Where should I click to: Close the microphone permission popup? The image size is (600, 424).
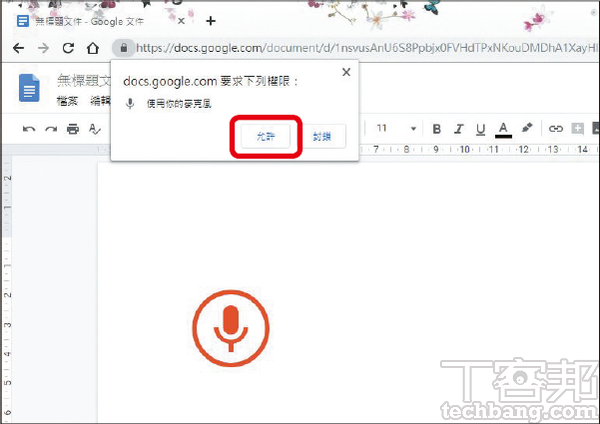(x=346, y=72)
